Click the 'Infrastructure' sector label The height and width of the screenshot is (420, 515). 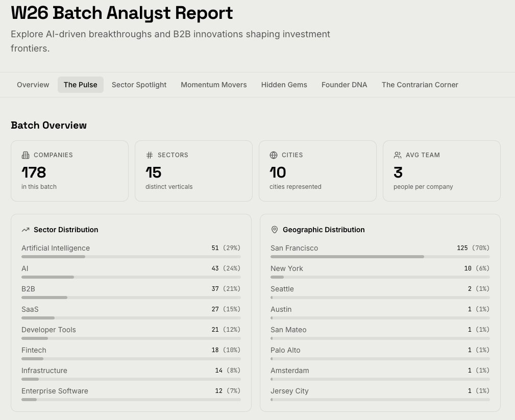(x=44, y=370)
